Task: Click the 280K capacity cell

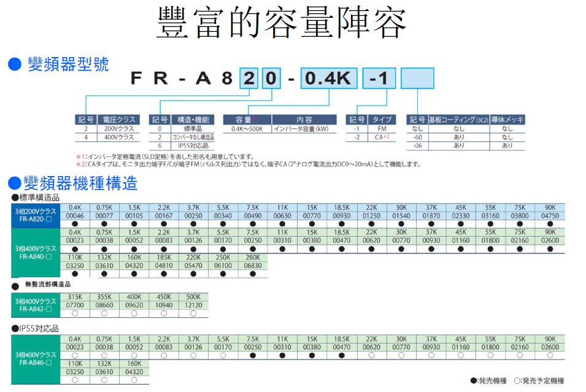Action: tap(253, 258)
